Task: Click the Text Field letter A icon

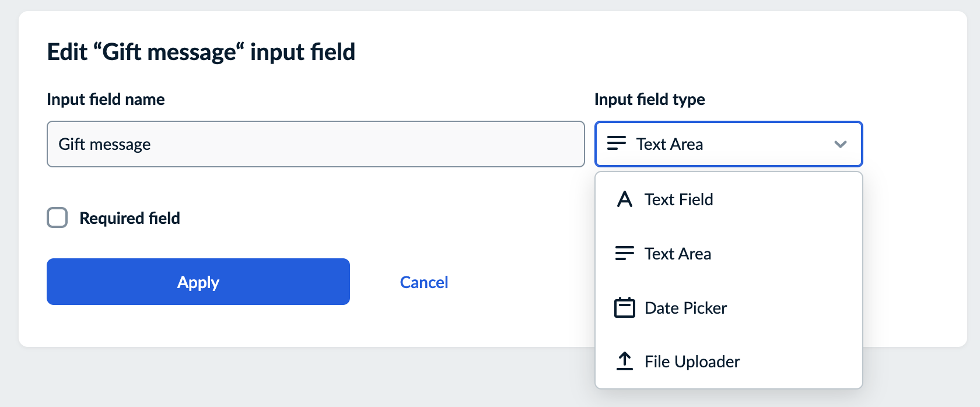Action: click(x=624, y=199)
